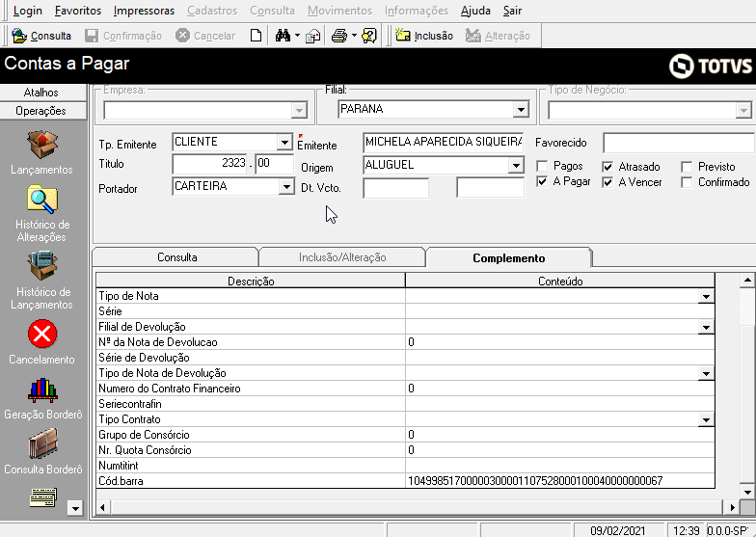Image resolution: width=756 pixels, height=537 pixels.
Task: Click the Grupo de Consórcio value cell
Action: click(x=559, y=435)
